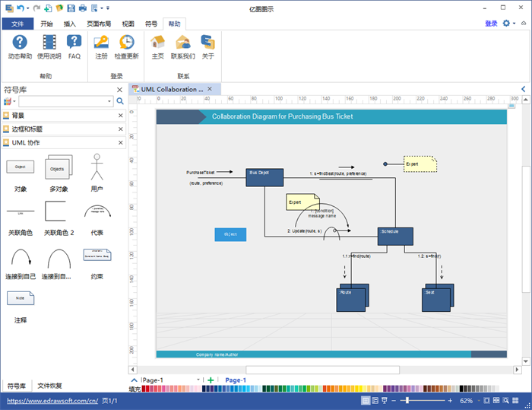Screen dimensions: 532x410
Task: Open the edrawsoft.com/cn link in status bar
Action: (52, 401)
